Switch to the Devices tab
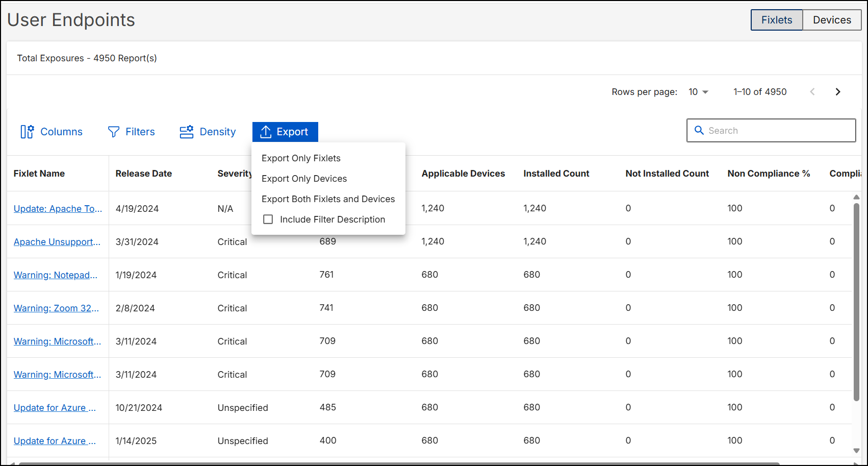This screenshot has width=868, height=466. (832, 20)
